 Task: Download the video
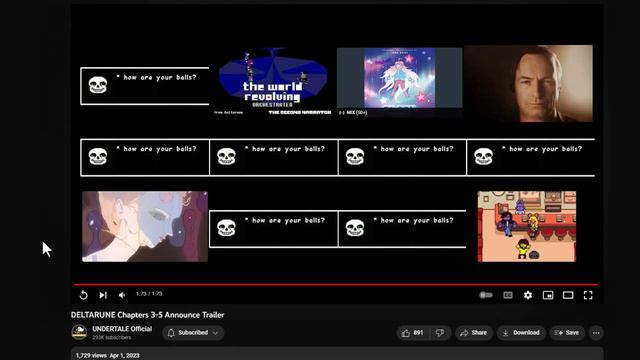521,333
